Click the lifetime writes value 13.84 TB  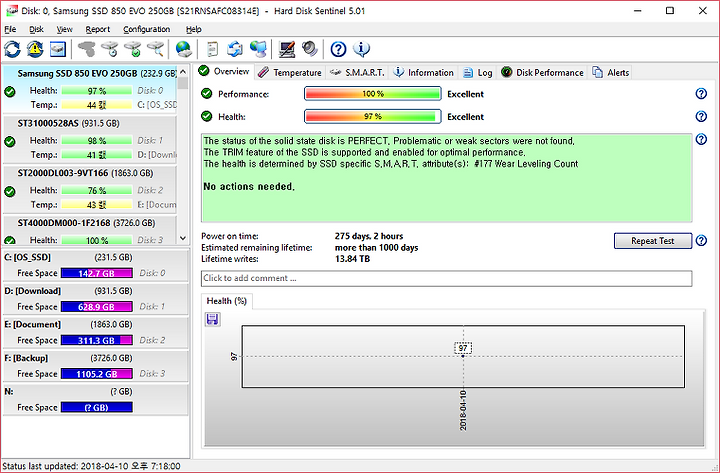(x=352, y=259)
